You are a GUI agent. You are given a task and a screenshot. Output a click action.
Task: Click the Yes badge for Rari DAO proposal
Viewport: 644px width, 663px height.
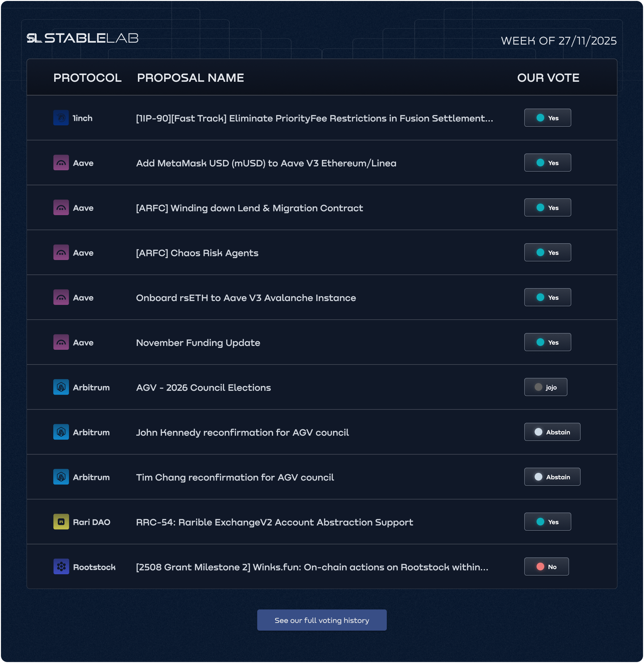547,522
